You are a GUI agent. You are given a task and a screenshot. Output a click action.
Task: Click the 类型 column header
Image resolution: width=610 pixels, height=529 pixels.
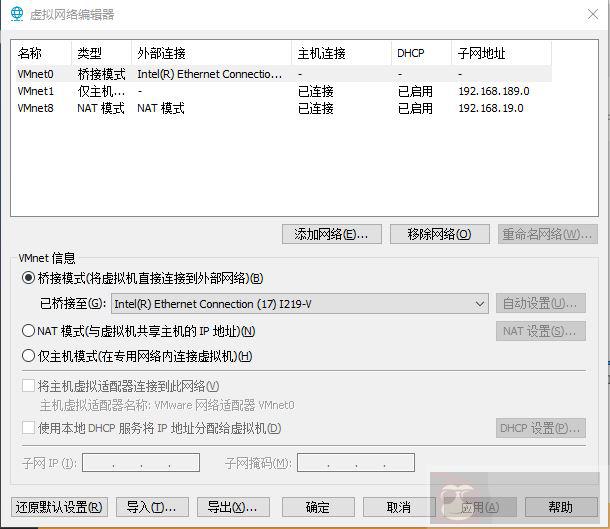click(102, 53)
